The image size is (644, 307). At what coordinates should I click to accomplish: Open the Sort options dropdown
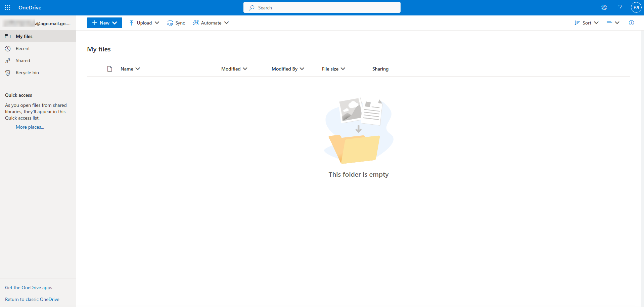pos(587,23)
